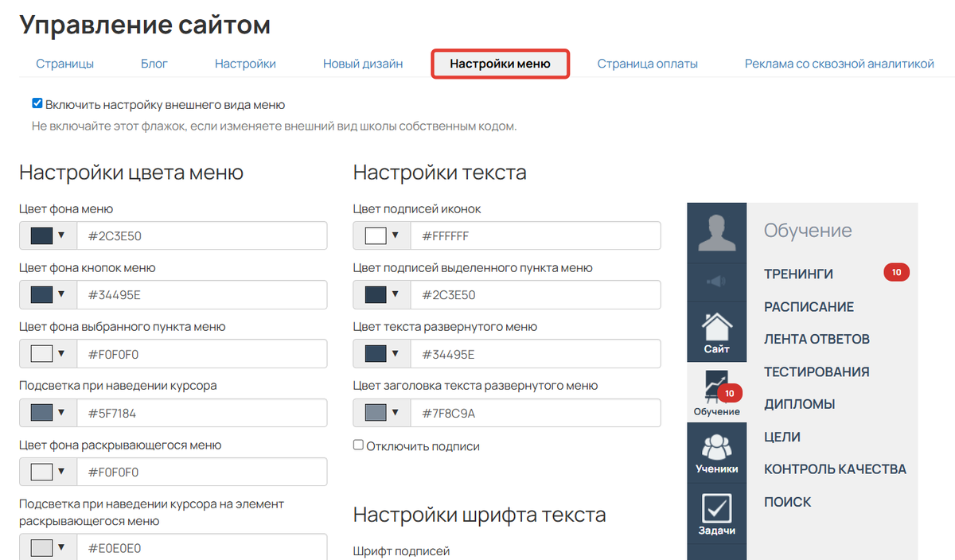Screen dimensions: 955x560
Task: Open the Ученики group icon
Action: 717,446
